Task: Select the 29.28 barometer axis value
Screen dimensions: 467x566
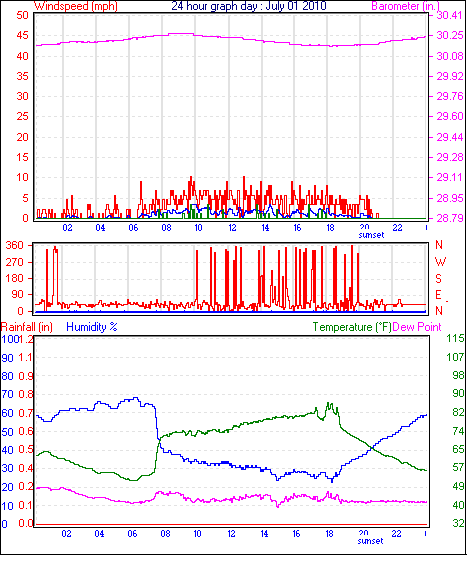Action: [450, 157]
